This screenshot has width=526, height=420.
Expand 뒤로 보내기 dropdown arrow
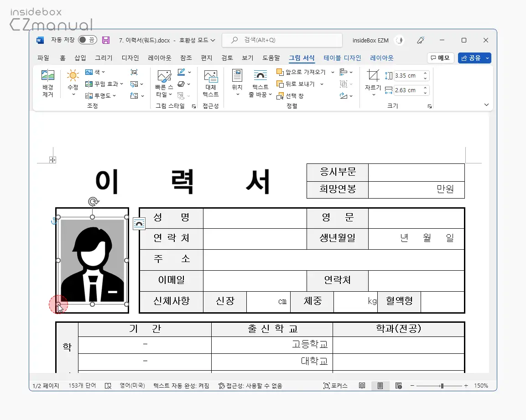[x=322, y=84]
